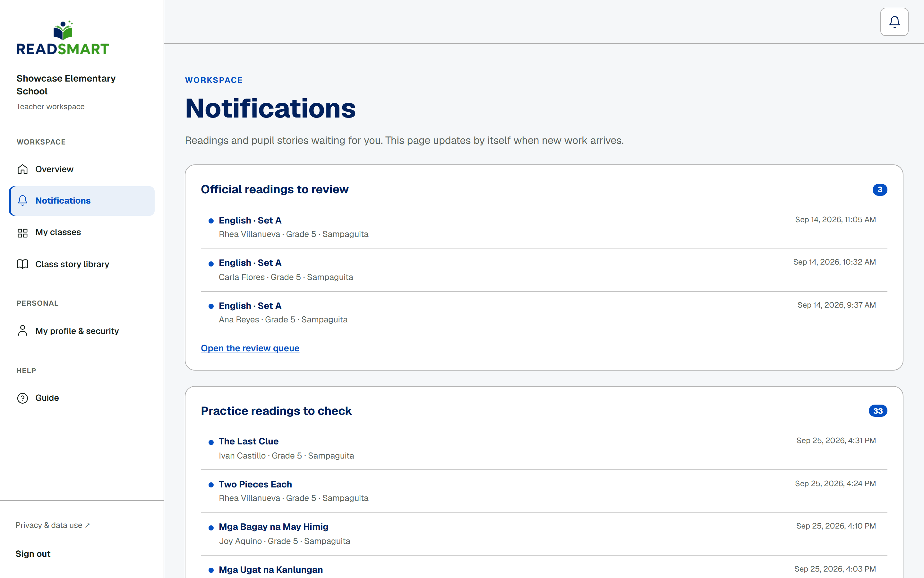Click the My profile & security person icon
This screenshot has width=924, height=578.
[22, 331]
